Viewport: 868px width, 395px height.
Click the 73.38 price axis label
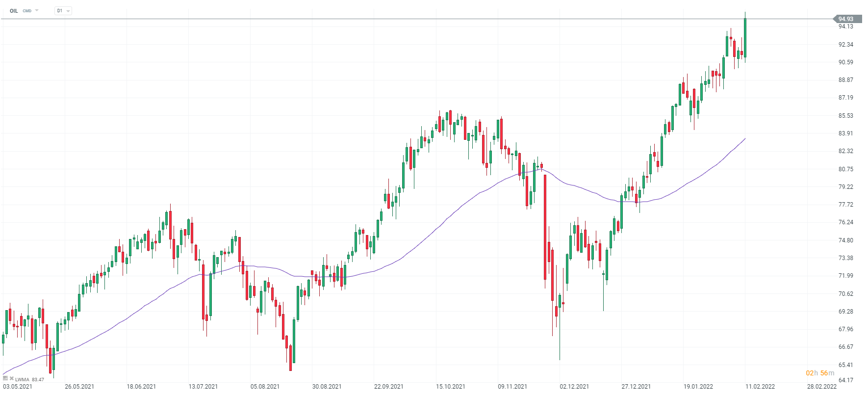pos(845,258)
